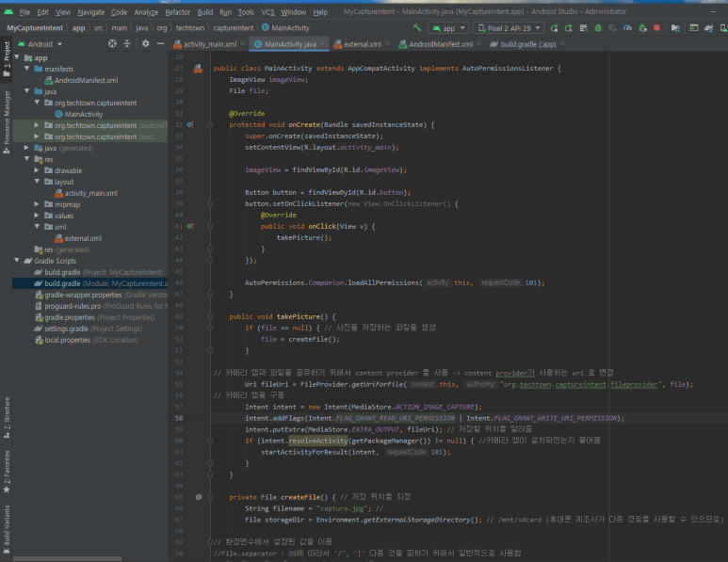
Task: Expand org.techtown.captureintent (androidTest) package
Action: pyautogui.click(x=37, y=125)
